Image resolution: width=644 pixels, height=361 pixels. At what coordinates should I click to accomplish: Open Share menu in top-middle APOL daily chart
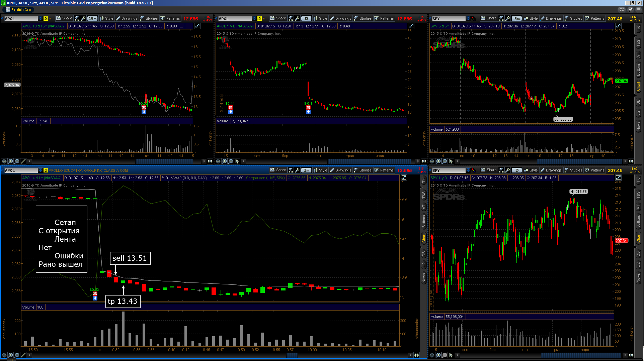point(278,18)
